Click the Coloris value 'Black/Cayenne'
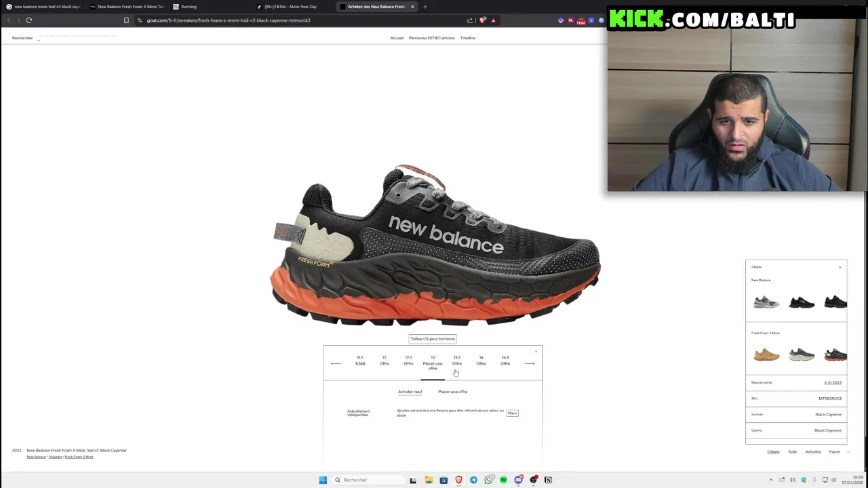868x488 pixels. pos(828,430)
